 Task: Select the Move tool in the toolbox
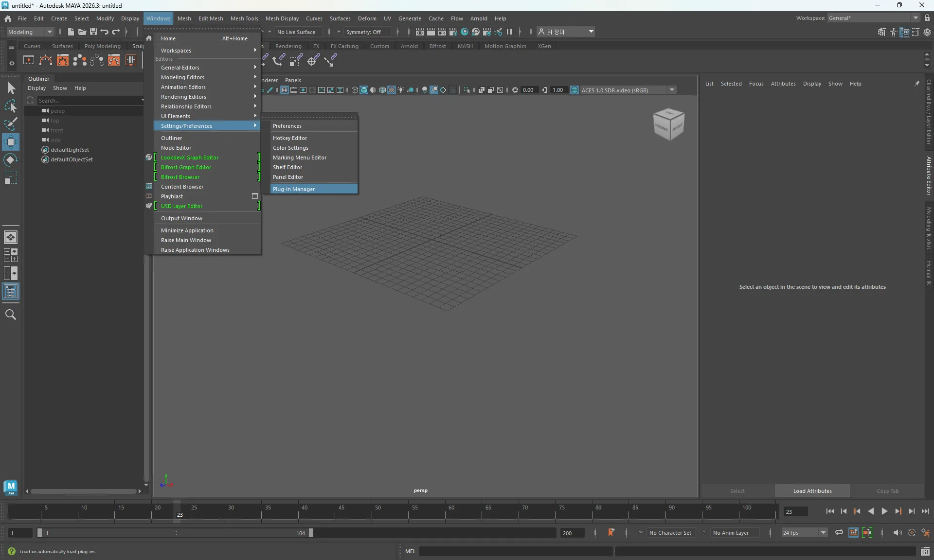[x=11, y=142]
